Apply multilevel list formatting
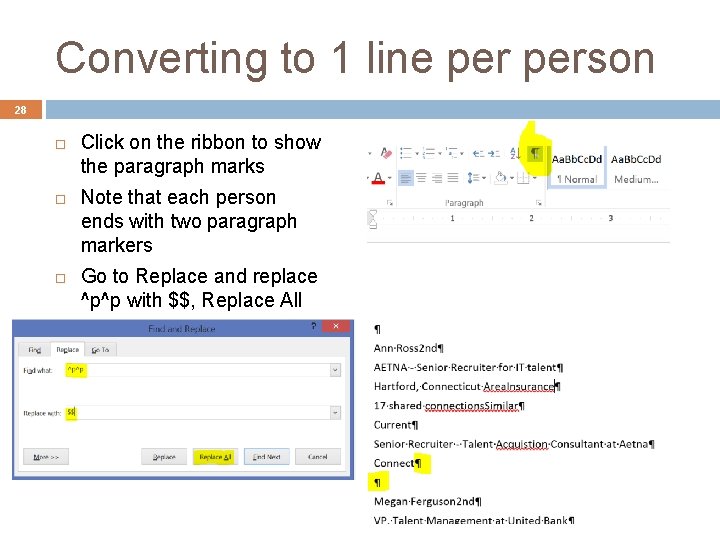Screen dimensions: 720x540 (x=451, y=153)
